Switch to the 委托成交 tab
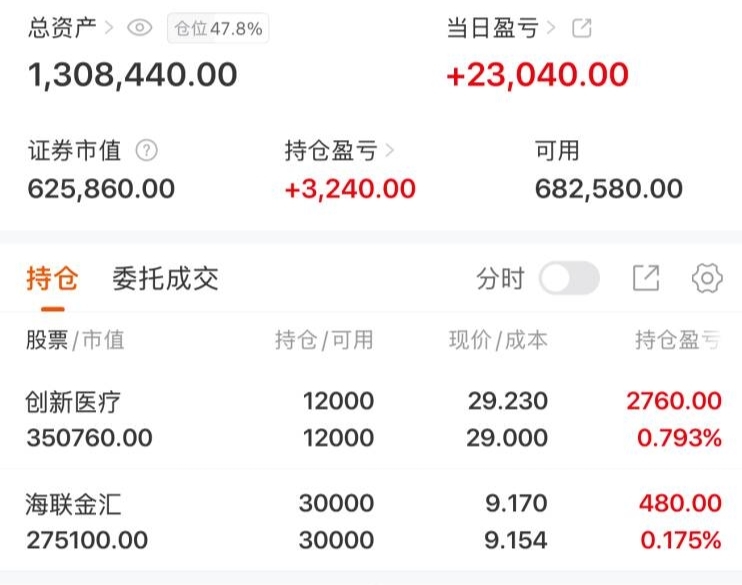This screenshot has width=742, height=585. click(165, 278)
